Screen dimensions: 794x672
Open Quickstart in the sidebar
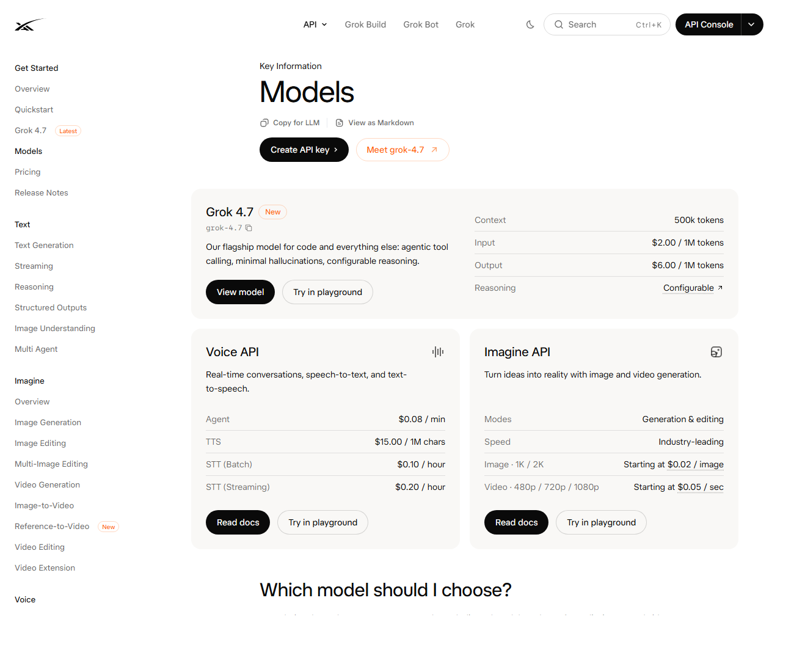pyautogui.click(x=34, y=110)
